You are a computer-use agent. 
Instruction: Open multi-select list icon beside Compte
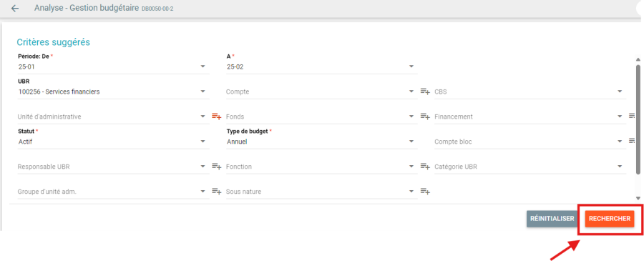[424, 92]
